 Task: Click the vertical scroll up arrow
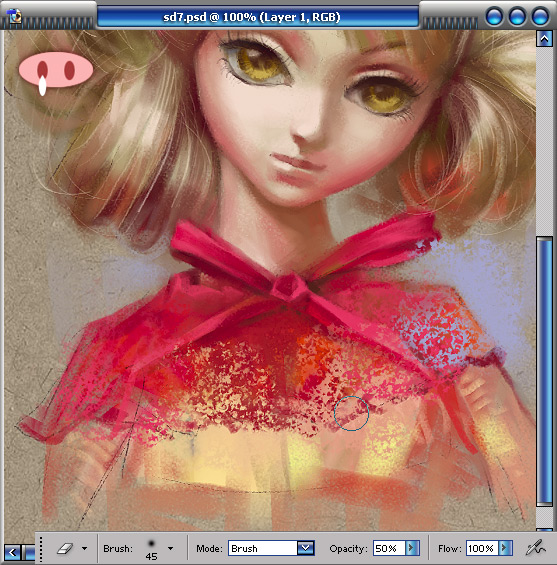544,39
